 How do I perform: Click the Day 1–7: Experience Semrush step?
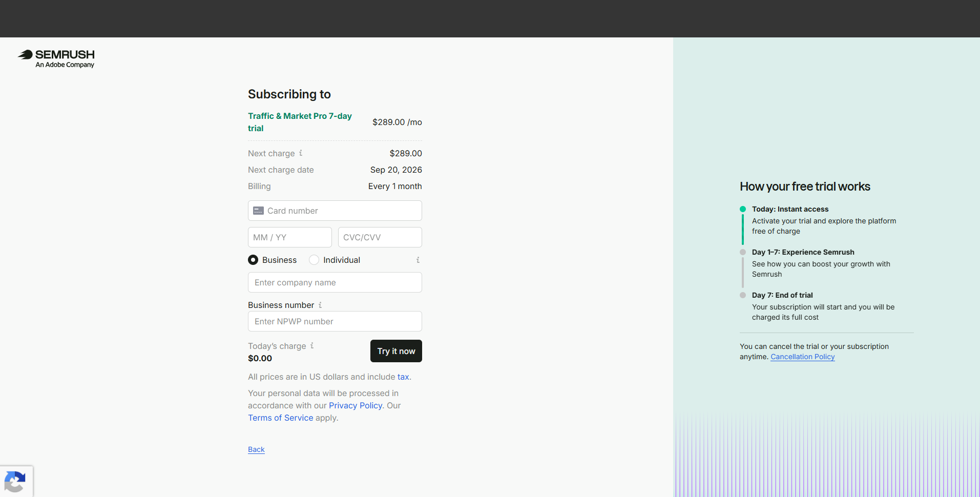click(x=803, y=252)
